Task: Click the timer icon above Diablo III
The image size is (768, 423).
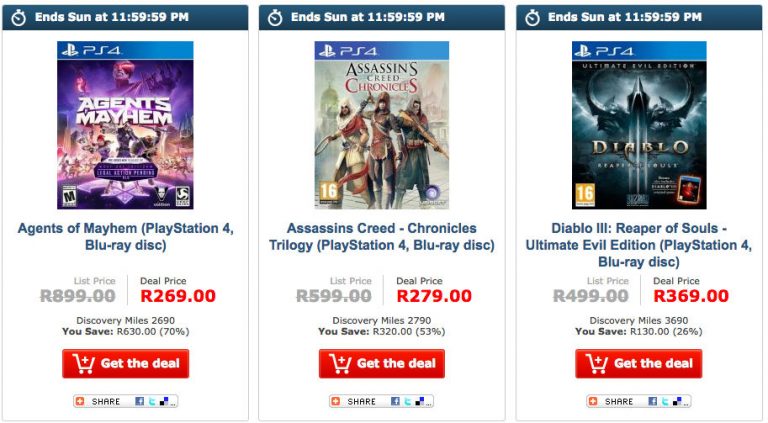Action: (x=533, y=17)
